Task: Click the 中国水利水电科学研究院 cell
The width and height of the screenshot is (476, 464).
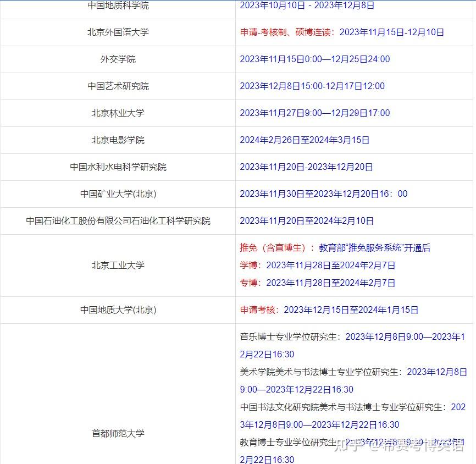Action: 118,167
